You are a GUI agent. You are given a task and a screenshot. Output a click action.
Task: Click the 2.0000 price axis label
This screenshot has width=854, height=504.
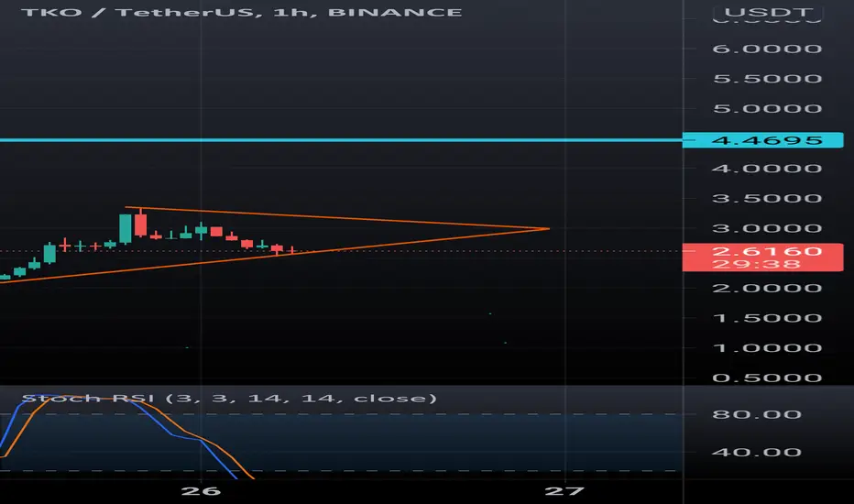(x=767, y=289)
